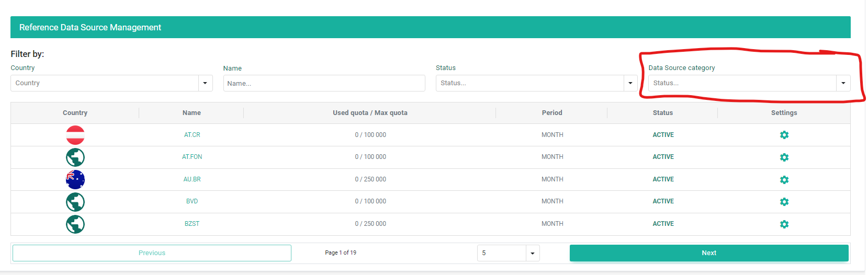Expand the Status filter dropdown
Image resolution: width=868 pixels, height=275 pixels.
[630, 83]
